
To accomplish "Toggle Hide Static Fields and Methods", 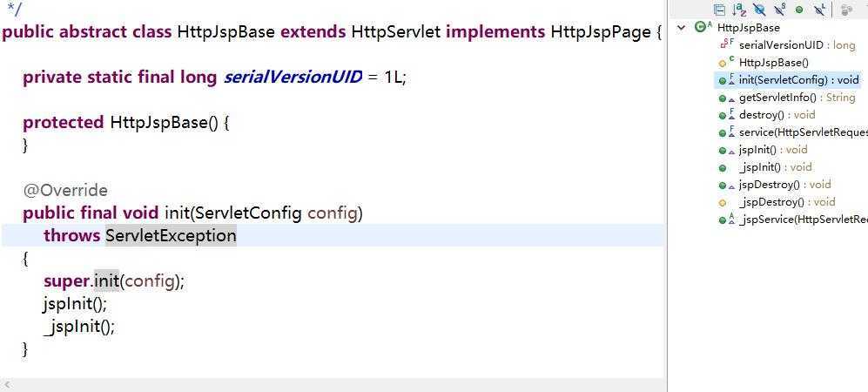I will point(779,9).
